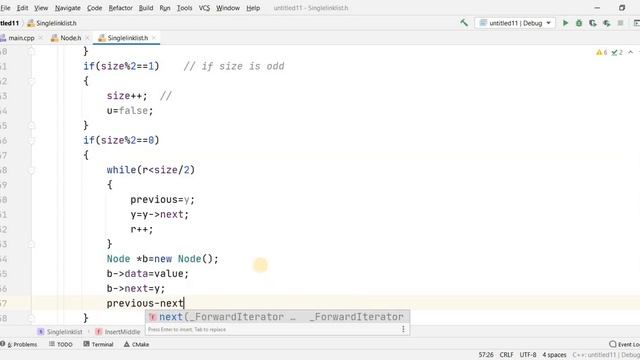Click Singlelinklist in the breadcrumb bar
The height and width of the screenshot is (360, 640).
pyautogui.click(x=60, y=332)
